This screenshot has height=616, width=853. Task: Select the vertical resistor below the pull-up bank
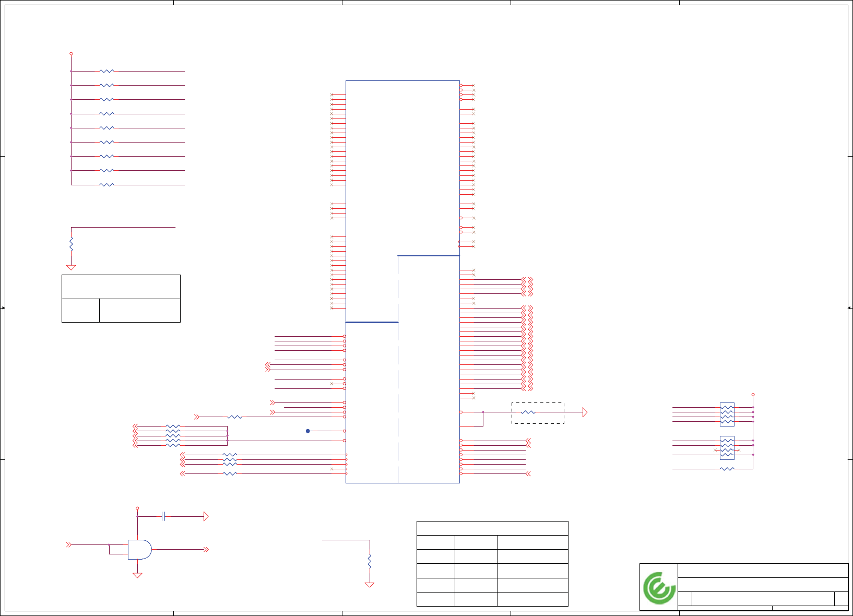[71, 244]
